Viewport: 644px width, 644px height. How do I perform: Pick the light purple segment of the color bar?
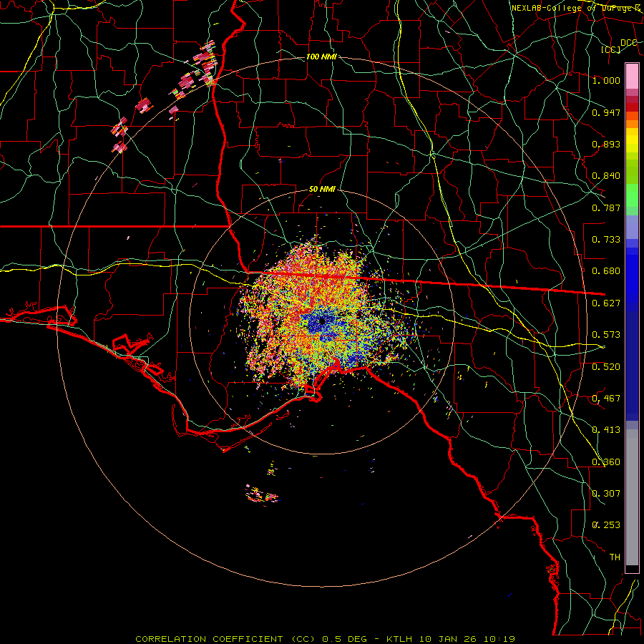coord(632,228)
